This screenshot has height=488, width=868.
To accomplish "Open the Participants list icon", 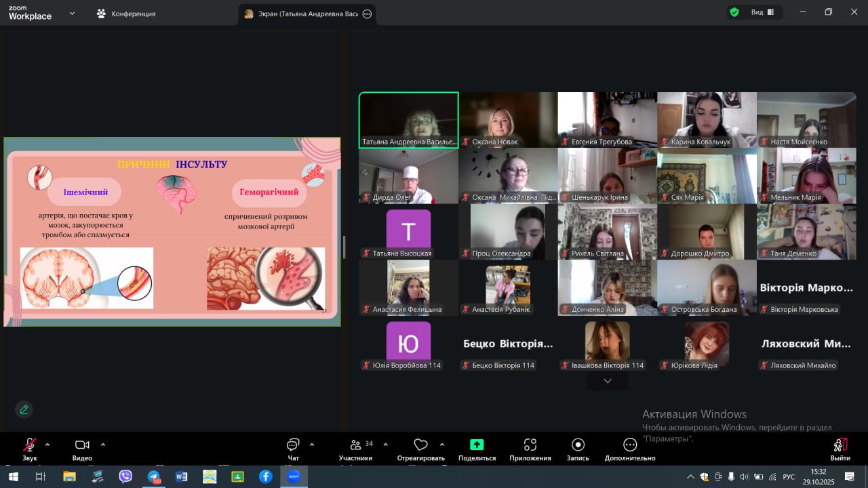I will coord(355,445).
